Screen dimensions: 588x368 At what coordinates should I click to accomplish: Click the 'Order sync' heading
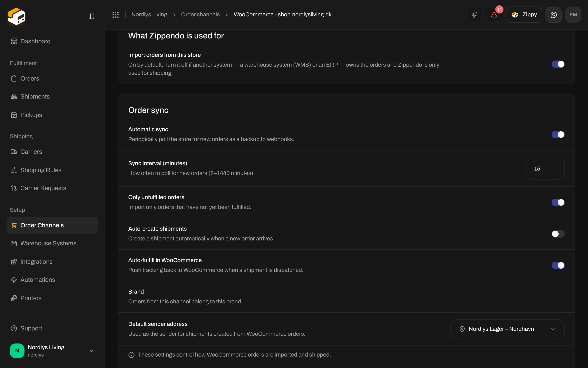(x=148, y=110)
